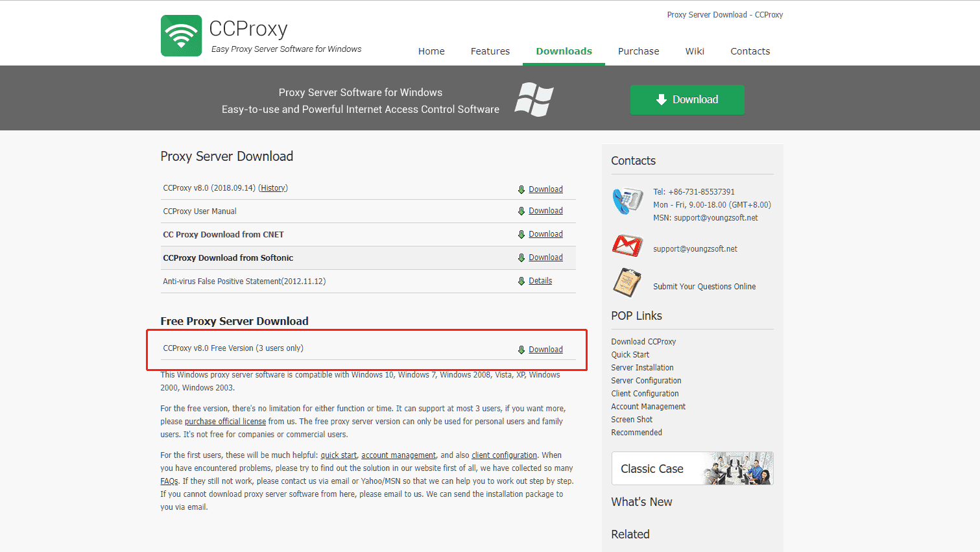Follow the client configuration link in paragraph

tap(504, 455)
